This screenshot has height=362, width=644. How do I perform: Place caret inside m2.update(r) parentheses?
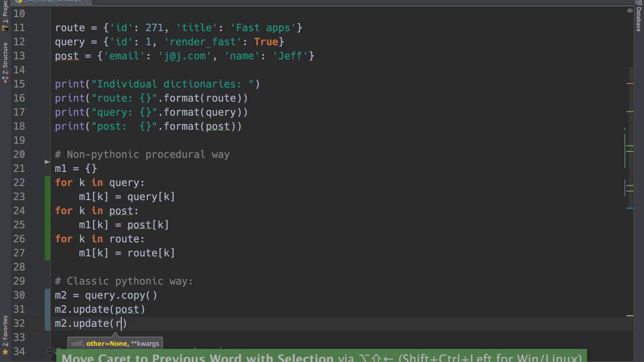119,323
